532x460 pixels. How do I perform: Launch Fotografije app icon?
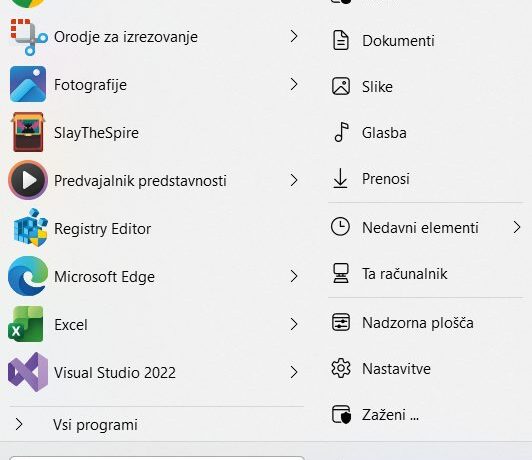click(x=28, y=84)
